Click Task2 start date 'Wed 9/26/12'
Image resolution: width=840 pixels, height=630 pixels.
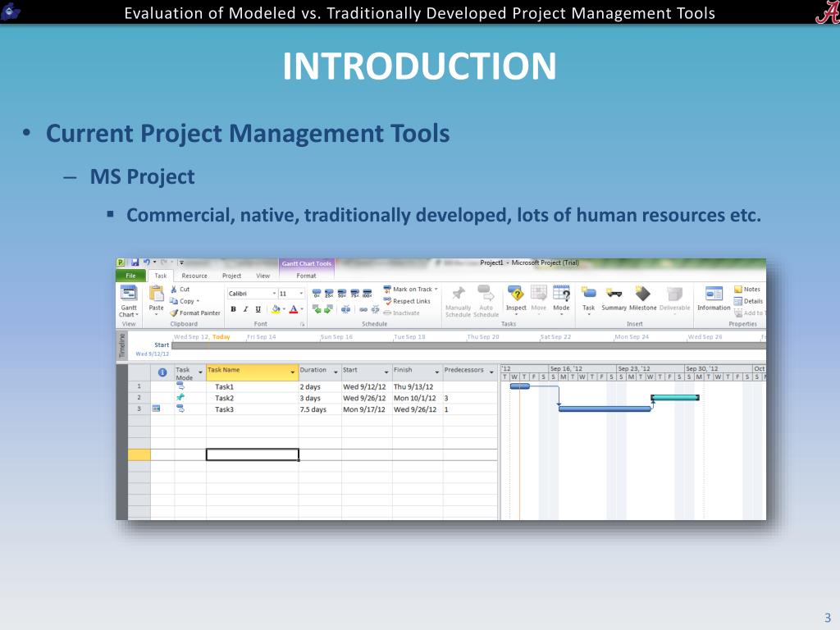tap(367, 398)
